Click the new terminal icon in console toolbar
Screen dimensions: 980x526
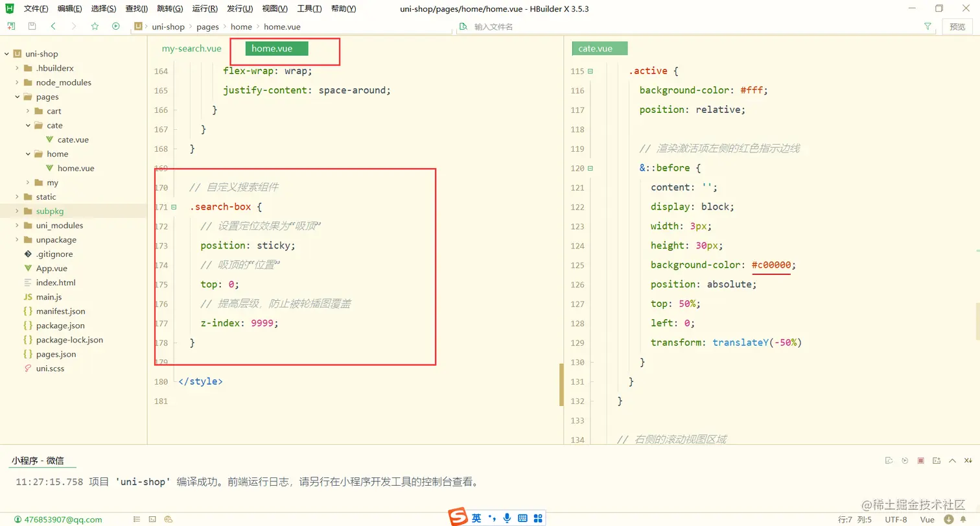click(936, 460)
